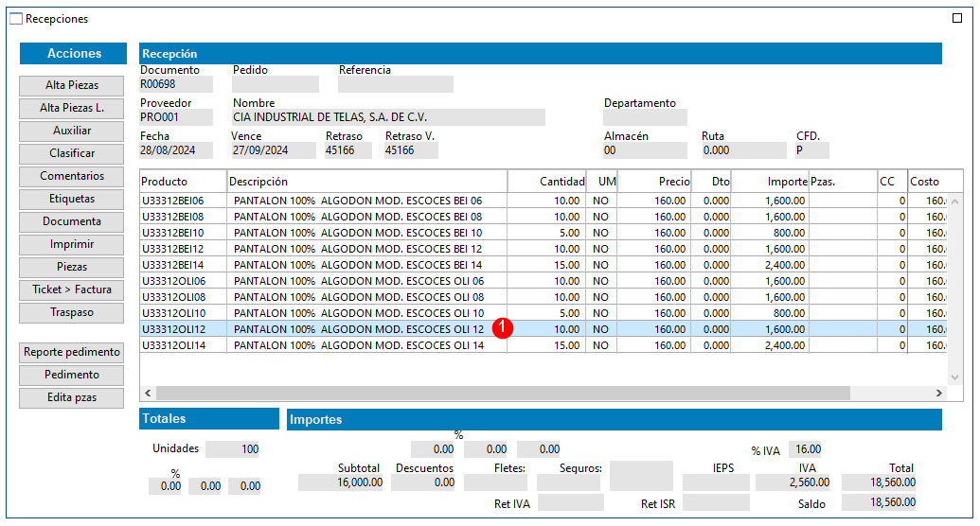Maximize the Recepciones window
Viewport: 980px width, 526px height.
pyautogui.click(x=957, y=18)
